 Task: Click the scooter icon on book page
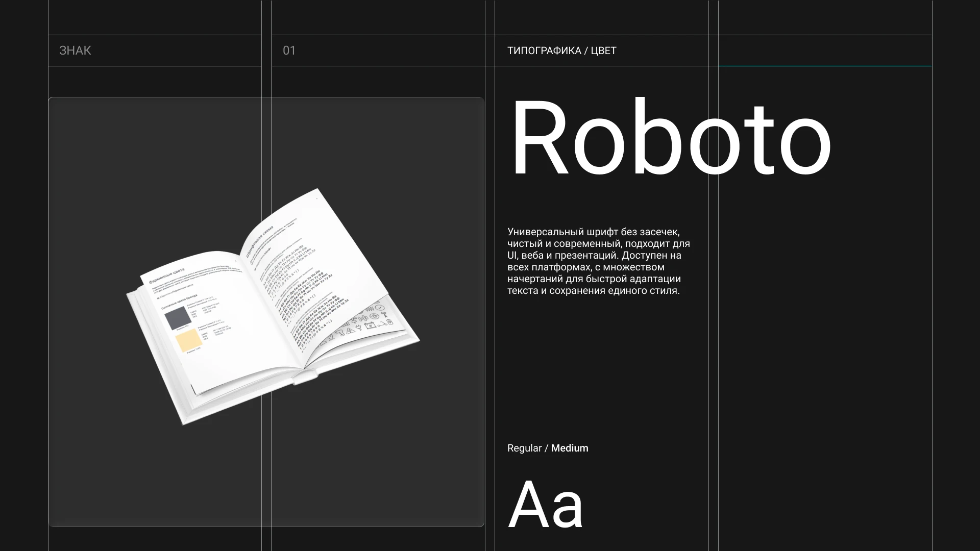click(382, 324)
